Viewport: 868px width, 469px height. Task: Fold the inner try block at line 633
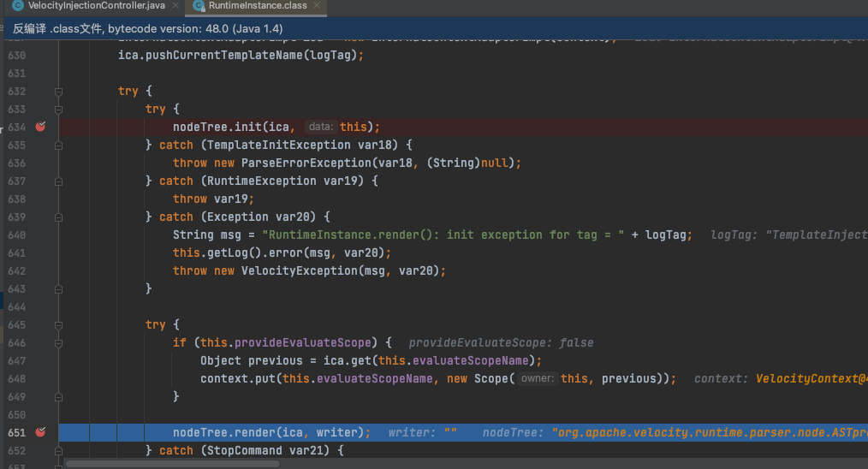coord(59,110)
